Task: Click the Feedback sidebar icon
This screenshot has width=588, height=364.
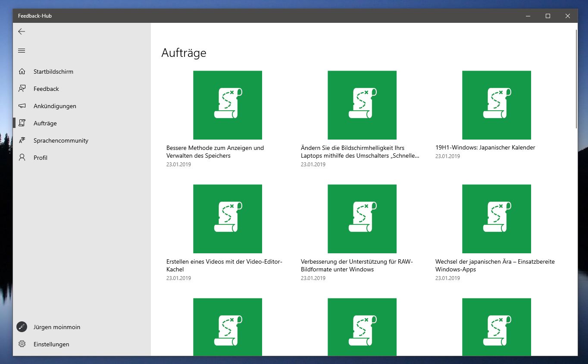Action: (x=22, y=89)
